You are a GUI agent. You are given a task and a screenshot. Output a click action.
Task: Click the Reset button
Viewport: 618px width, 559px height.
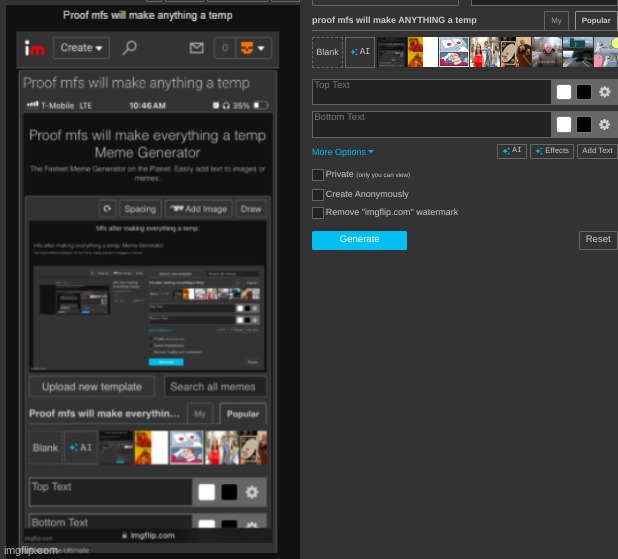(598, 240)
